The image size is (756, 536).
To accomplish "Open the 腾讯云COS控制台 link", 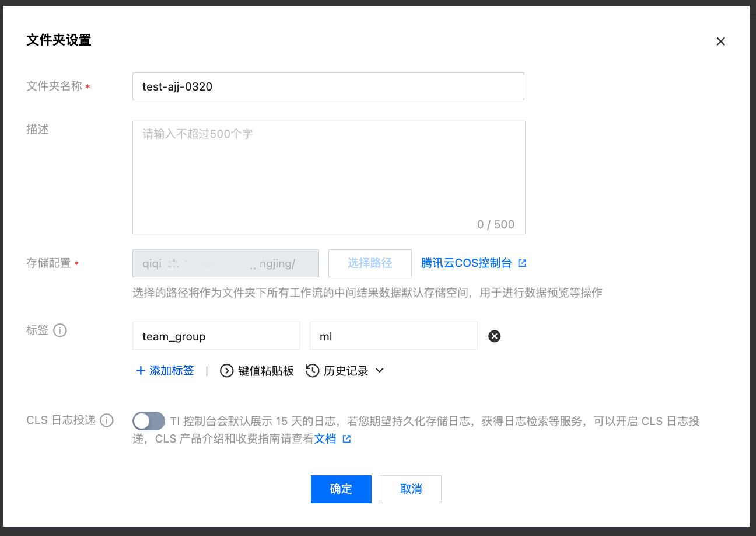I will click(466, 263).
